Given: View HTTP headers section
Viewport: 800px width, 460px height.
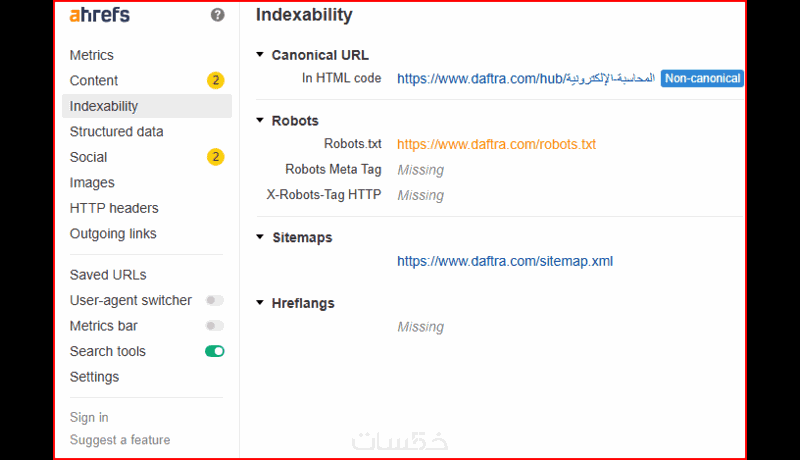Looking at the screenshot, I should point(114,208).
